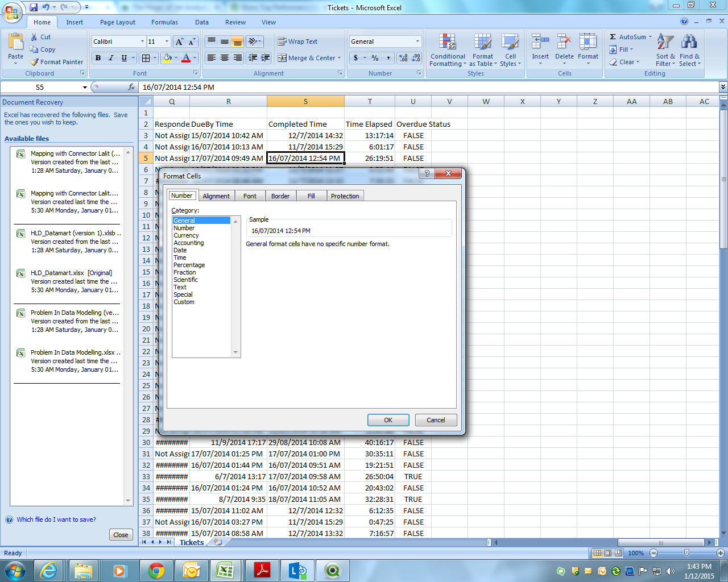
Task: Open the Number Format General dropdown
Action: coord(417,41)
